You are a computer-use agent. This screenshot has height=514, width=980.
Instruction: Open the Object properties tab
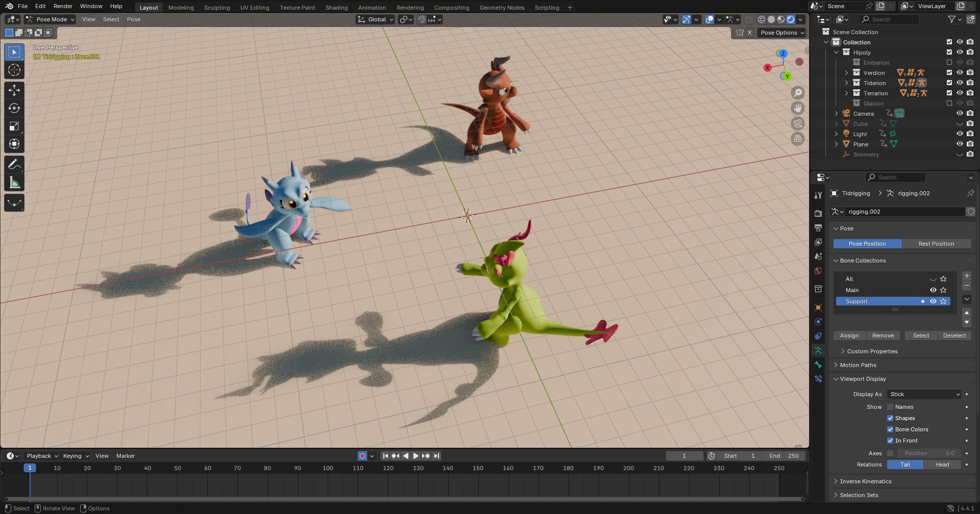818,307
